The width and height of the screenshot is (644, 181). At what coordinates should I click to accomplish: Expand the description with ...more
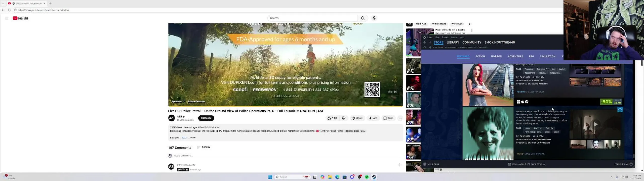[x=192, y=138]
